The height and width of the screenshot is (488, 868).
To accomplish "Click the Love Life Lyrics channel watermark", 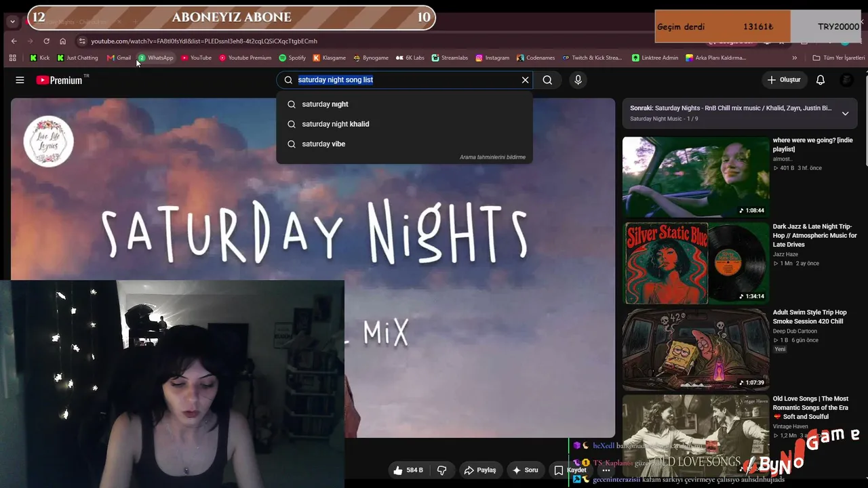I will click(48, 141).
